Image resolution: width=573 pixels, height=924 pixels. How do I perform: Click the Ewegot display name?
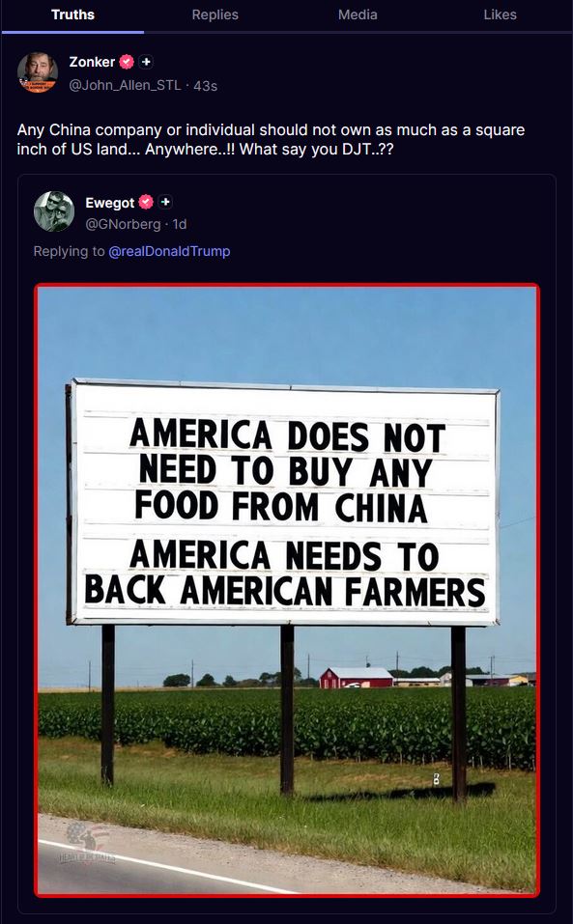tap(110, 203)
